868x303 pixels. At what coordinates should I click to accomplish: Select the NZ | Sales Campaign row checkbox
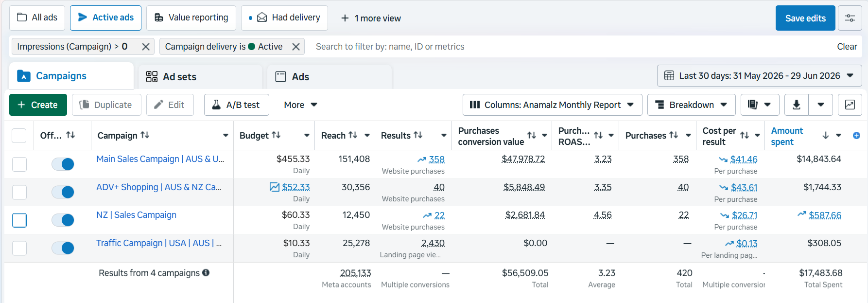coord(19,220)
